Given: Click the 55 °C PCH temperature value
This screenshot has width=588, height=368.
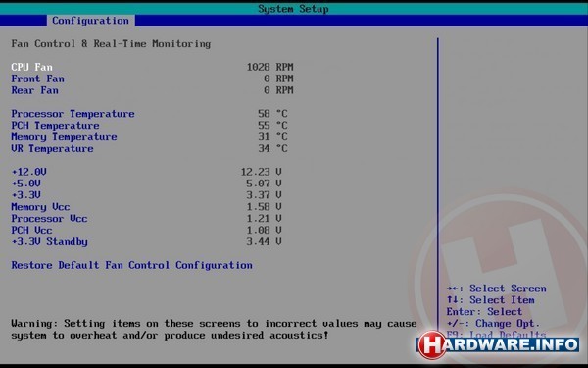Looking at the screenshot, I should 272,125.
